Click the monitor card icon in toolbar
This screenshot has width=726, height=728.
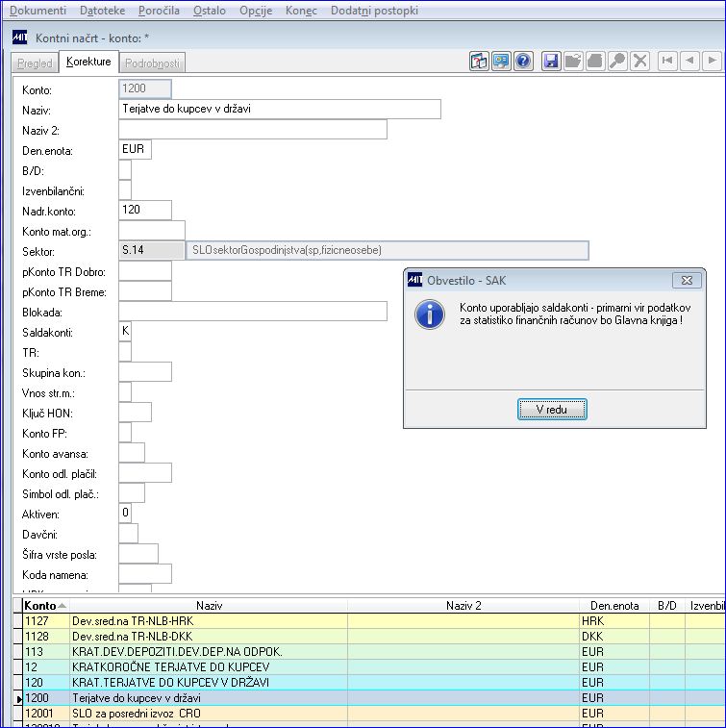[501, 61]
